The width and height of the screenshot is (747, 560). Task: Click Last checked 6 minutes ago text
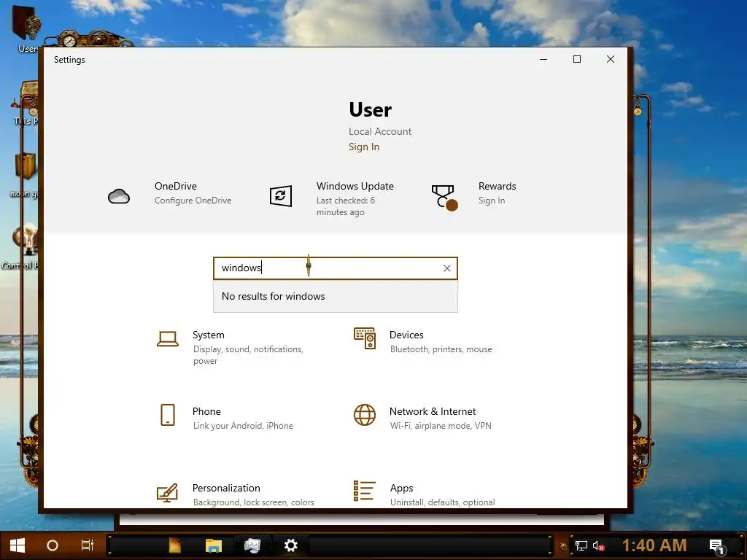click(345, 206)
